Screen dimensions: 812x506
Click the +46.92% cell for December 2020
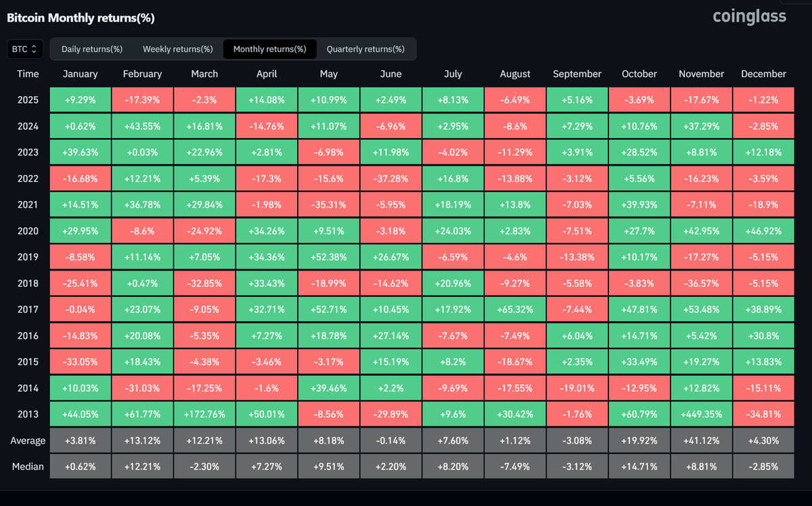coord(764,231)
